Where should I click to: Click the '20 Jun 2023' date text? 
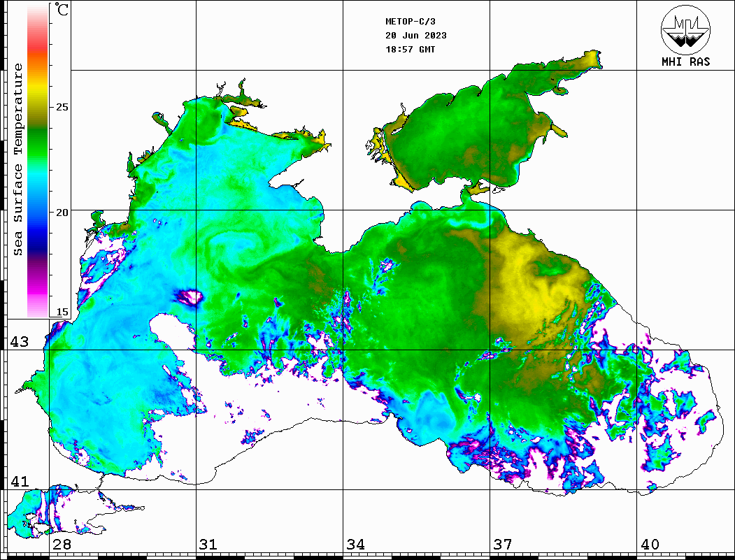click(416, 36)
